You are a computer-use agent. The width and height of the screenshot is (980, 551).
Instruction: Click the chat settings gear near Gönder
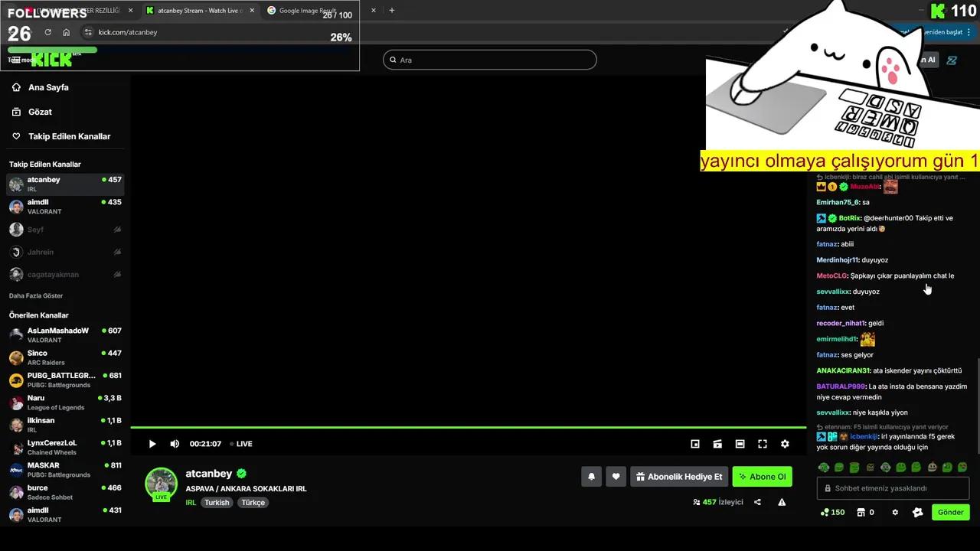[895, 512]
